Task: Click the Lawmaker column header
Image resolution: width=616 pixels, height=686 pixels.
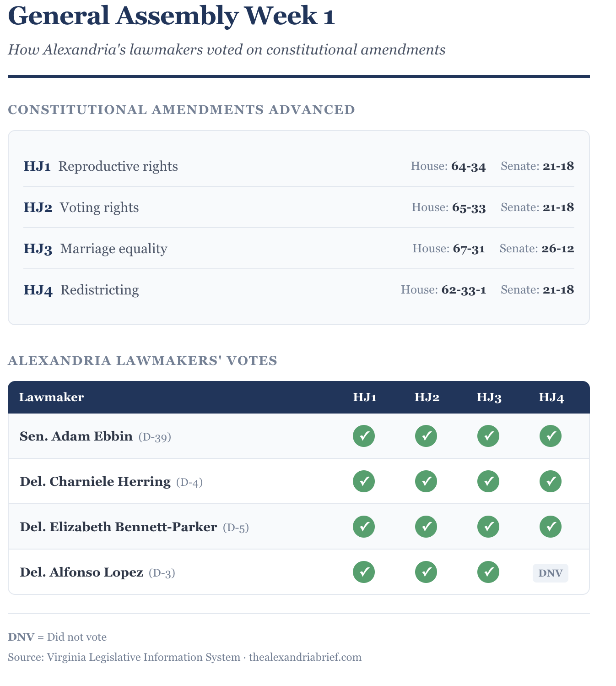Action: pos(51,397)
